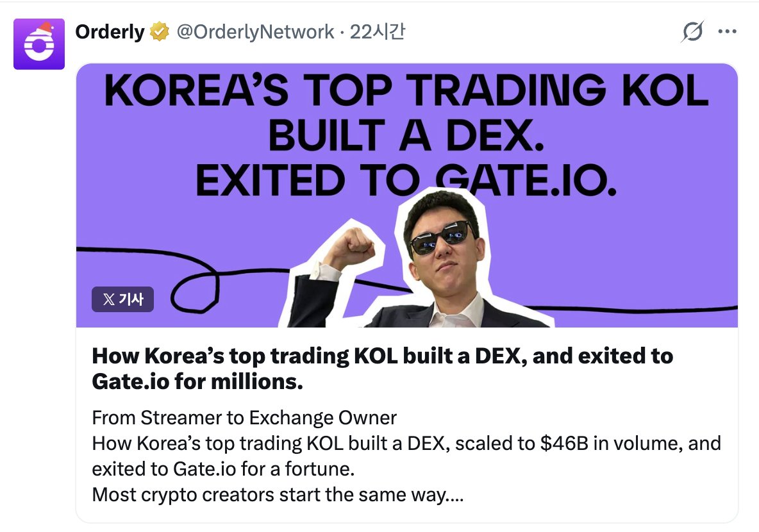The width and height of the screenshot is (759, 532).
Task: Click the 22시간 timestamp
Action: (x=378, y=31)
